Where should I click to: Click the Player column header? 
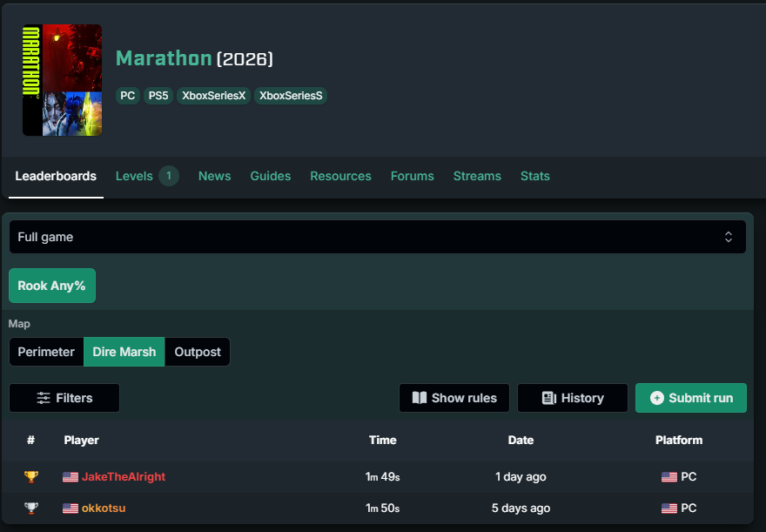click(x=82, y=441)
